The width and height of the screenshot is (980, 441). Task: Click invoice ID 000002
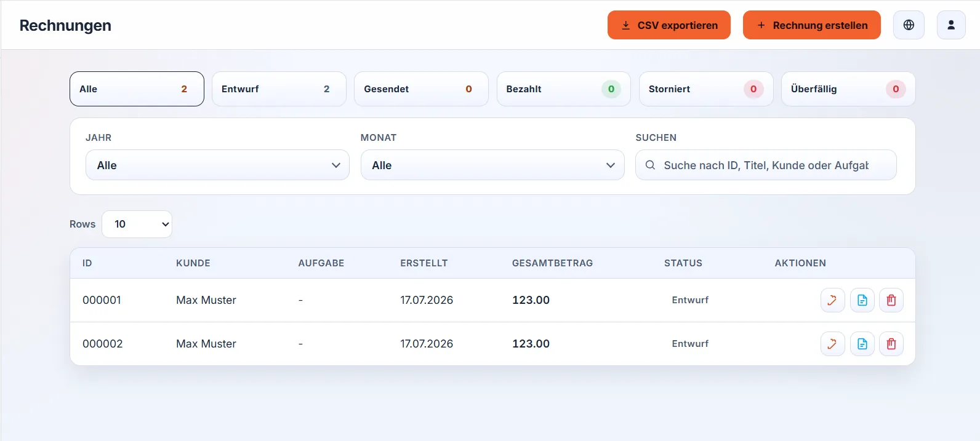coord(103,344)
